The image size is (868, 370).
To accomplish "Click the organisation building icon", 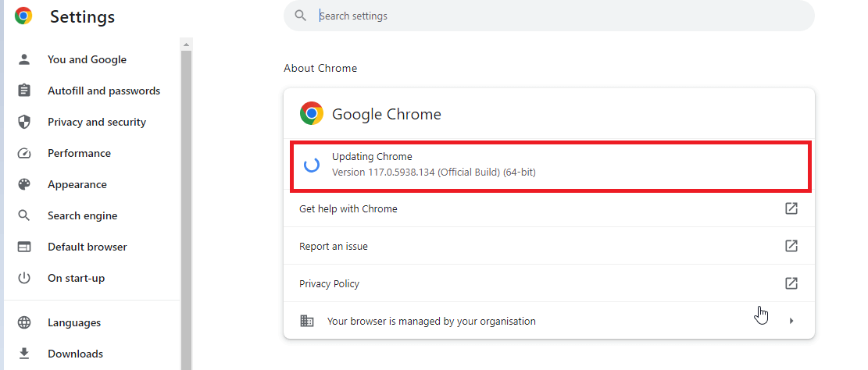I will point(307,321).
